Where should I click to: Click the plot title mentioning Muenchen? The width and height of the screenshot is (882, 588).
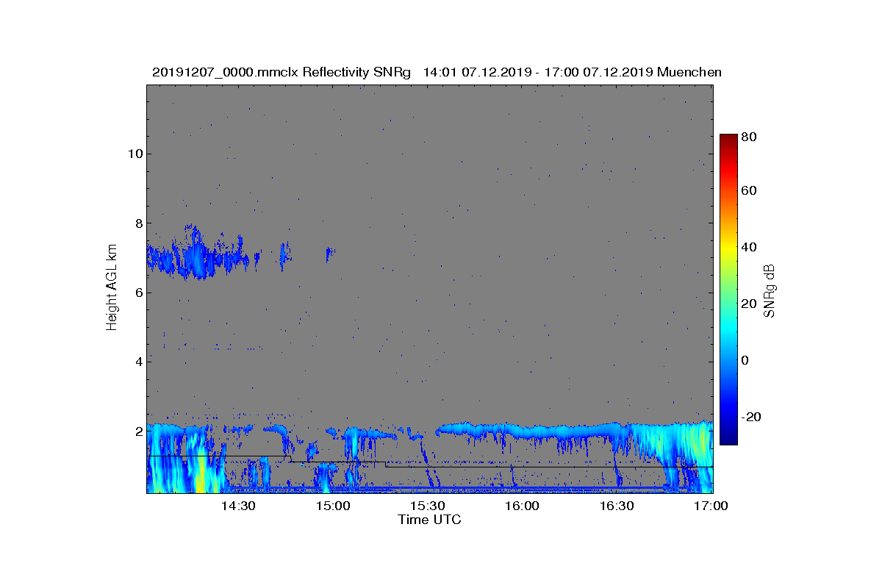437,72
